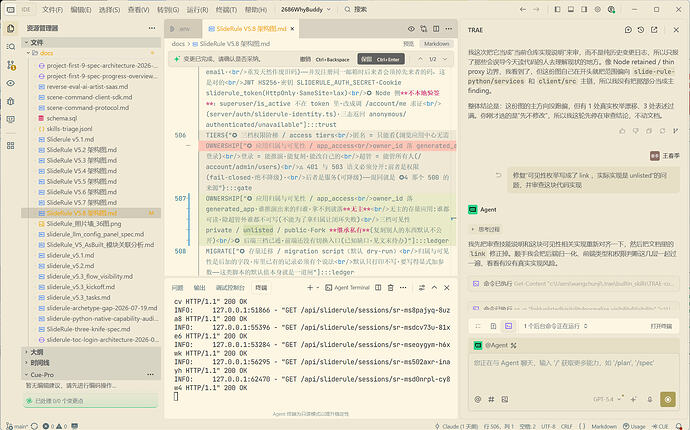Click the voice input microphone icon

coord(650,399)
